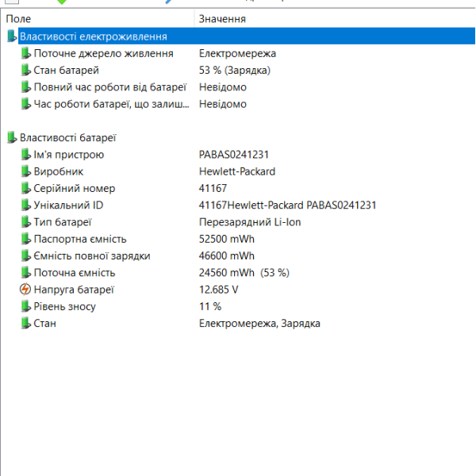The height and width of the screenshot is (476, 476).
Task: Select the Ємність повної зарядки row
Action: tap(238, 255)
